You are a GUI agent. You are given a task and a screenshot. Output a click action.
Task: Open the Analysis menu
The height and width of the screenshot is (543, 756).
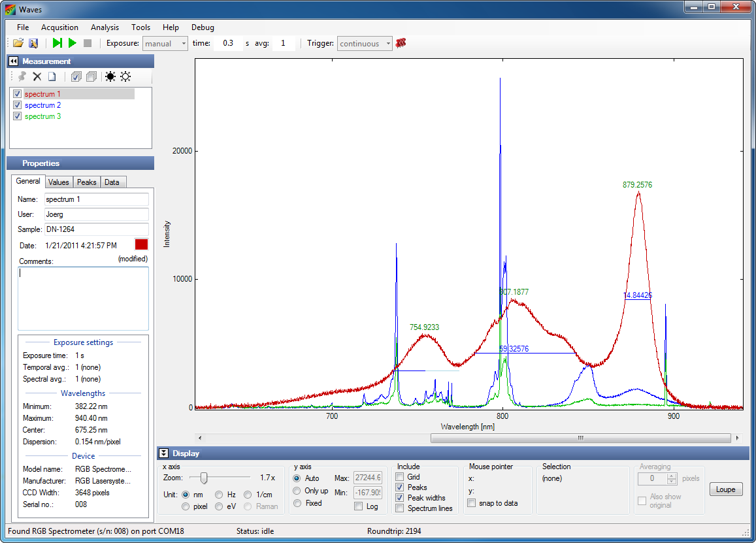point(105,27)
